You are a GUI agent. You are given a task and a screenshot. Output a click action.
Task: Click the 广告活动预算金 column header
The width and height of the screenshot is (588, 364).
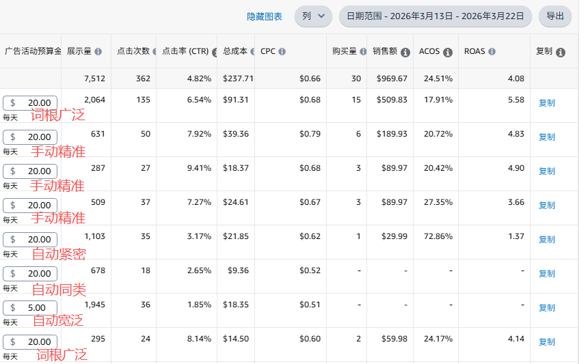(32, 51)
